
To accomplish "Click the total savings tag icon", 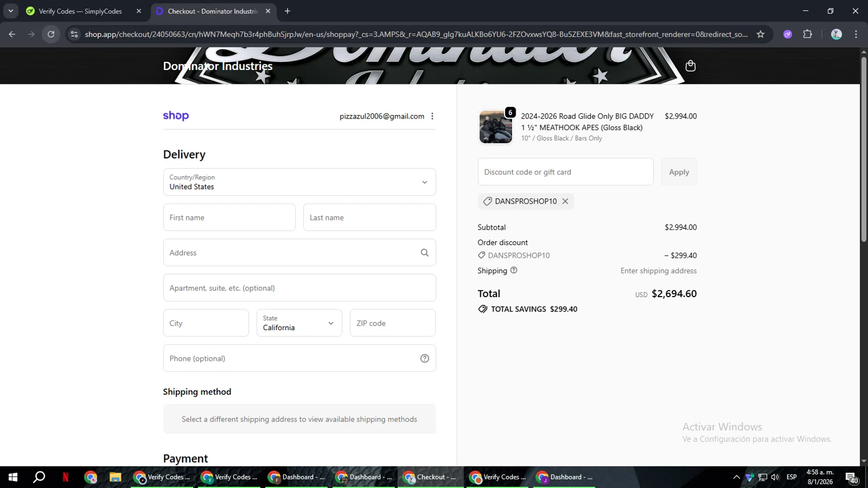I will 483,309.
